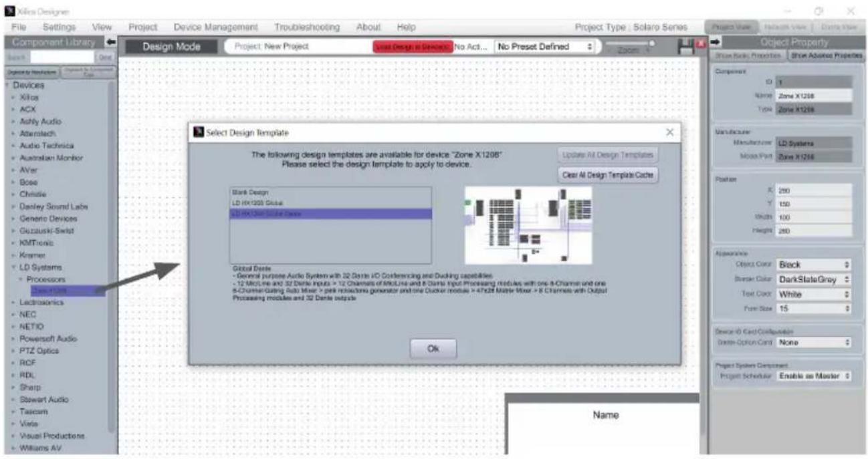Switch to the Network View tab
This screenshot has height=459, width=868.
(787, 27)
